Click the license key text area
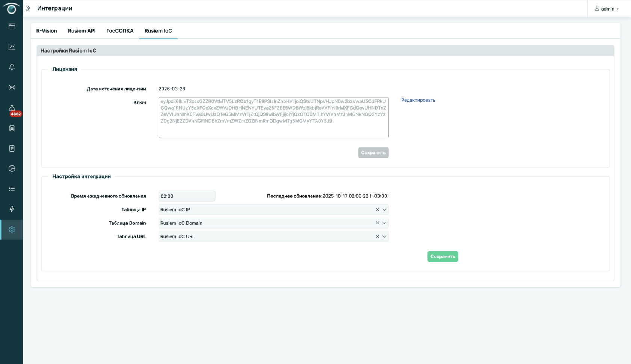The height and width of the screenshot is (364, 631). [x=273, y=117]
